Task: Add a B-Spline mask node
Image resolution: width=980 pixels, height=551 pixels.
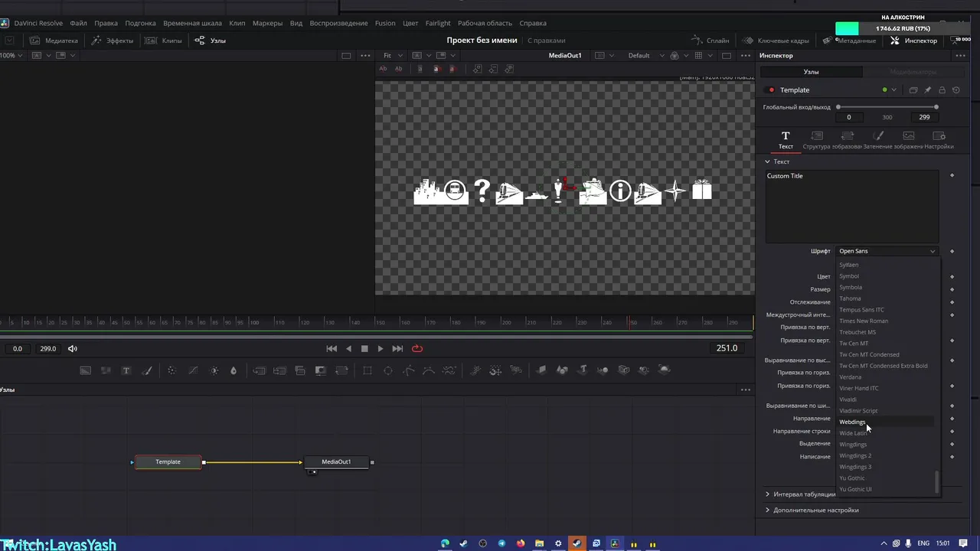Action: (429, 370)
